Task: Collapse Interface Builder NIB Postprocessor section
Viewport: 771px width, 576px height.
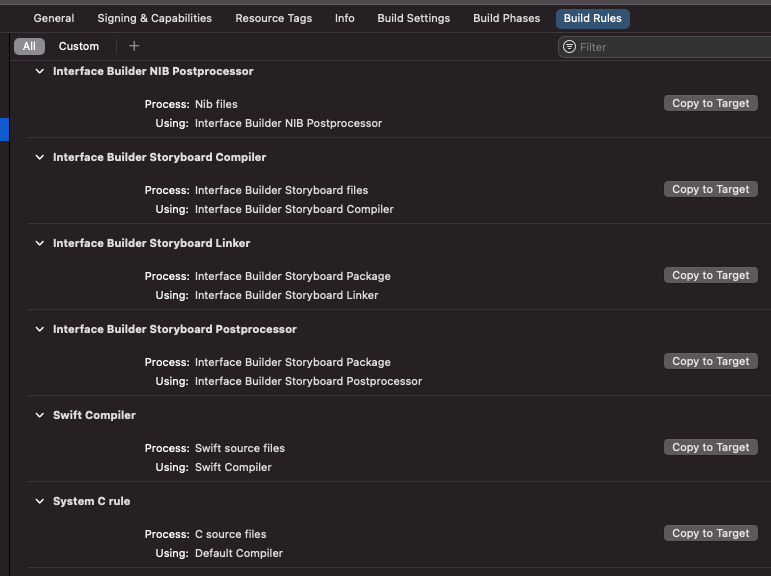Action: [x=39, y=71]
